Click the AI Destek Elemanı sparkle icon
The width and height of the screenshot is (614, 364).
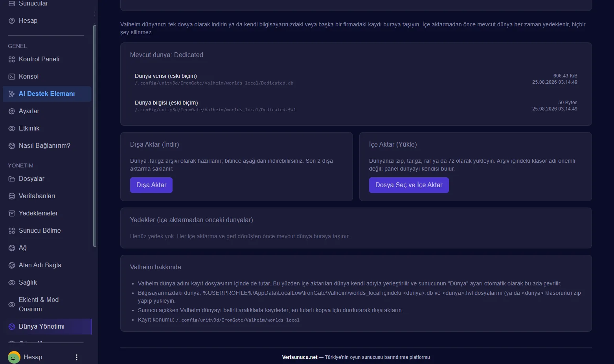[x=12, y=94]
